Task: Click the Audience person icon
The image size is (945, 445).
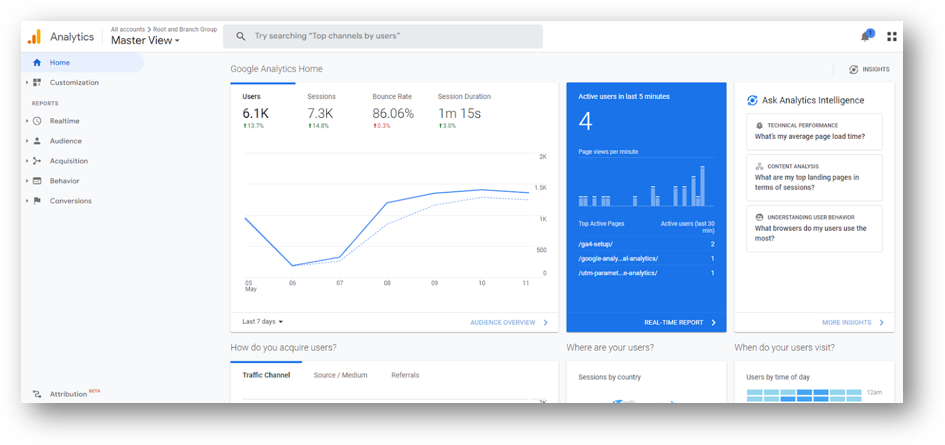Action: coord(37,141)
